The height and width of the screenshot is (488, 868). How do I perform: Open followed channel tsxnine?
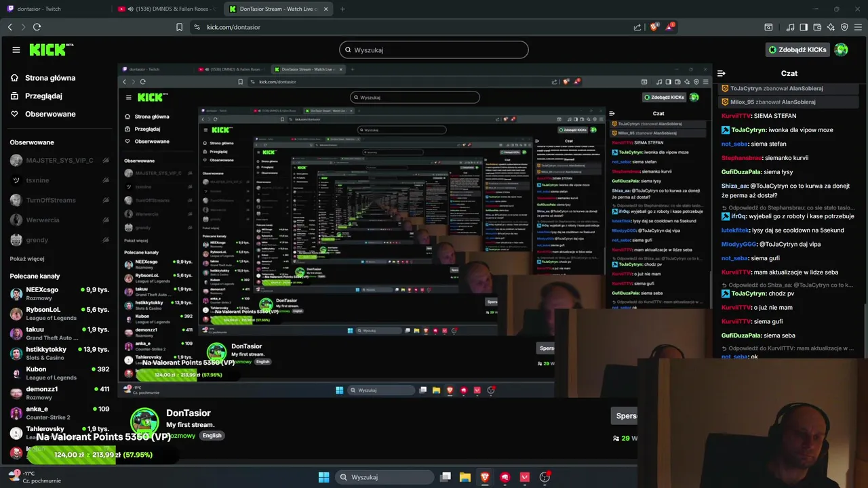[x=60, y=180]
